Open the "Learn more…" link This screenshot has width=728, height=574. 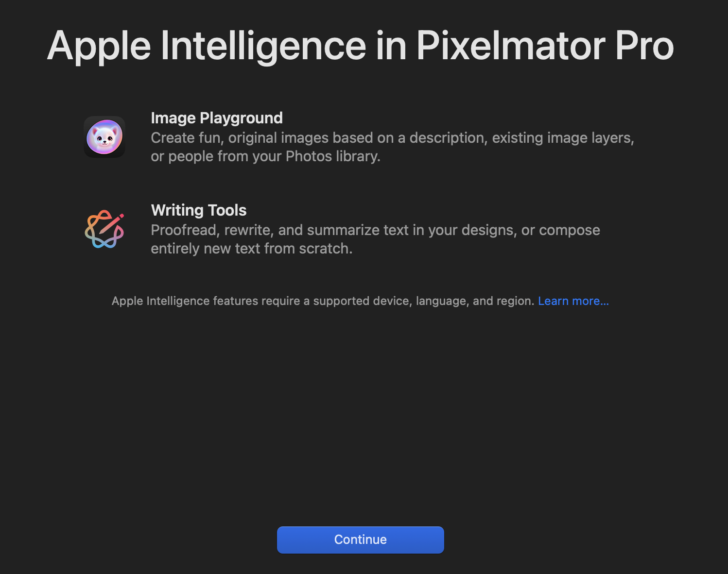tap(573, 301)
